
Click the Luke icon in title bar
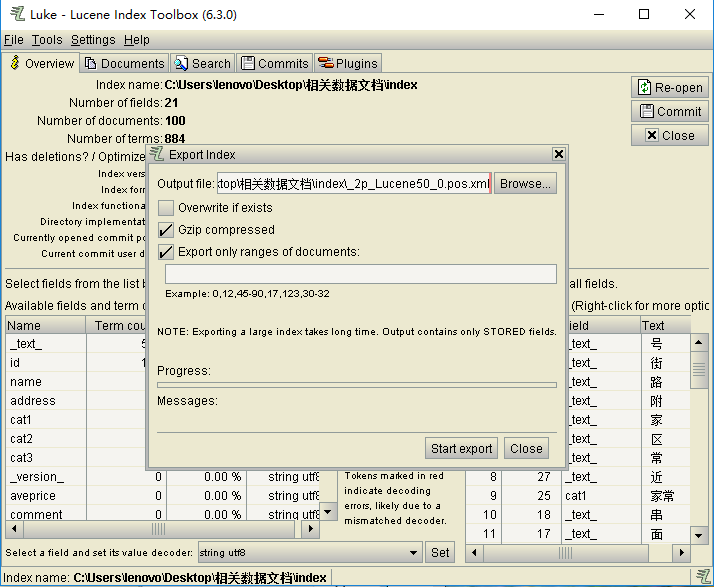click(x=17, y=14)
